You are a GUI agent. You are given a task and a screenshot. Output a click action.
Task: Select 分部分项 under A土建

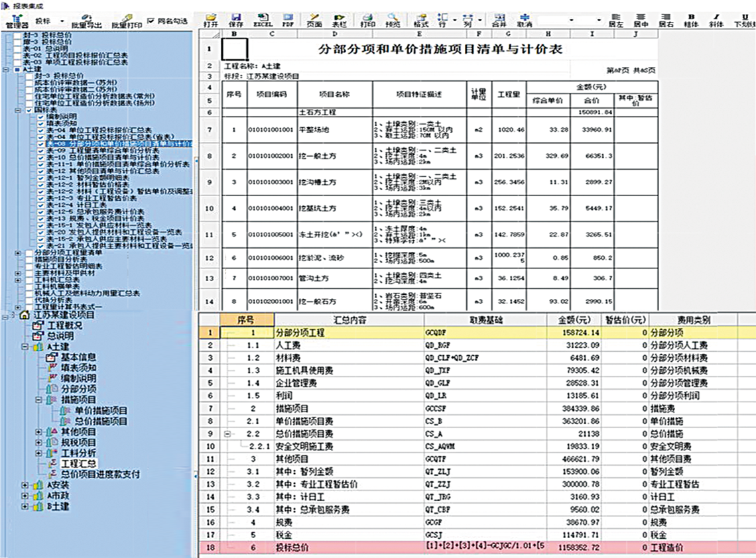(78, 388)
